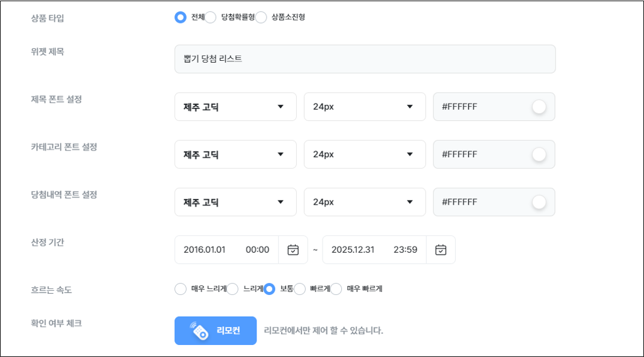Click the 산정 기간 label
Viewport: 644px width, 357px height.
(48, 243)
